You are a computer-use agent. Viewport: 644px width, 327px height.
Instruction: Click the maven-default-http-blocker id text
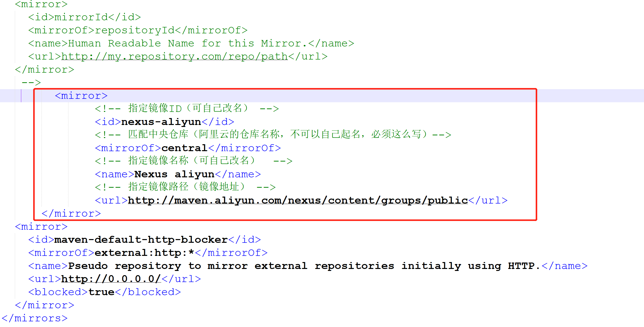(141, 240)
